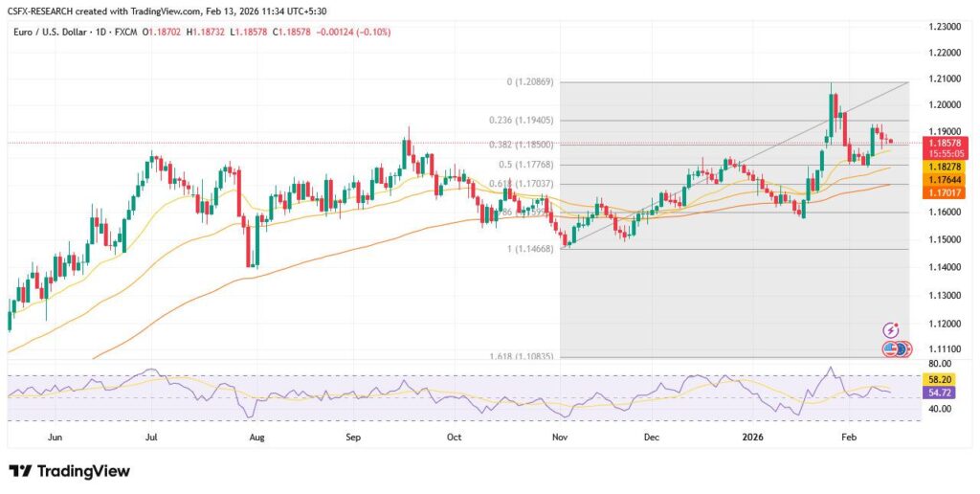Viewport: 980px width, 494px height.
Task: Click the 2026 marker on time axis
Action: (752, 436)
